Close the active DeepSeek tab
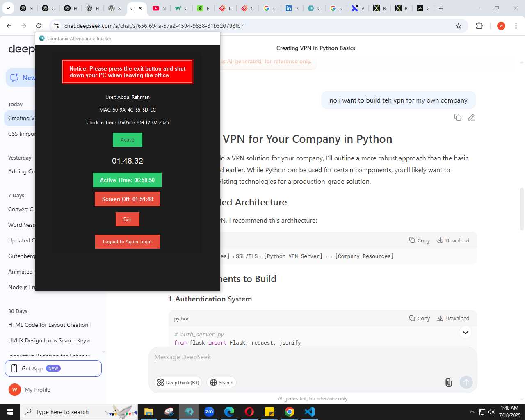Screen dimensions: 525x420 (x=140, y=8)
